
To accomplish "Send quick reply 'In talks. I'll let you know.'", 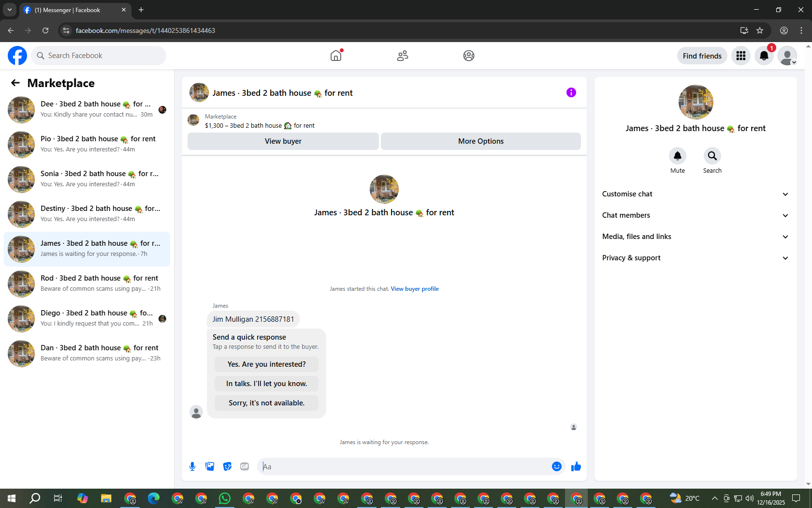I will [x=267, y=384].
